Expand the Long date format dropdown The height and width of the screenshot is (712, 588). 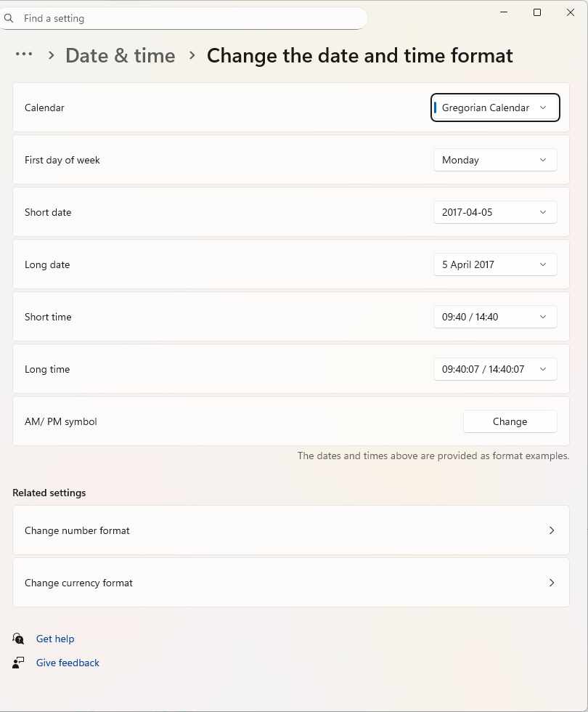pyautogui.click(x=495, y=264)
